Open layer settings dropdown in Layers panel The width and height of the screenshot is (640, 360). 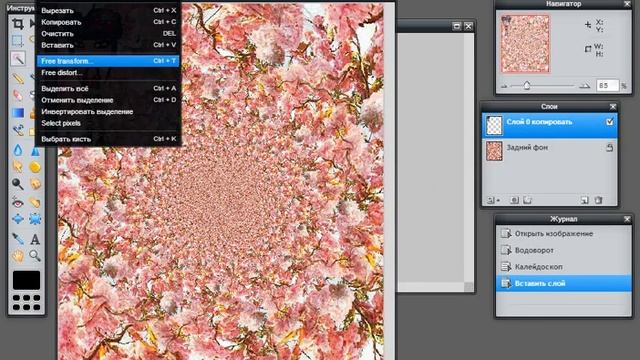point(493,200)
